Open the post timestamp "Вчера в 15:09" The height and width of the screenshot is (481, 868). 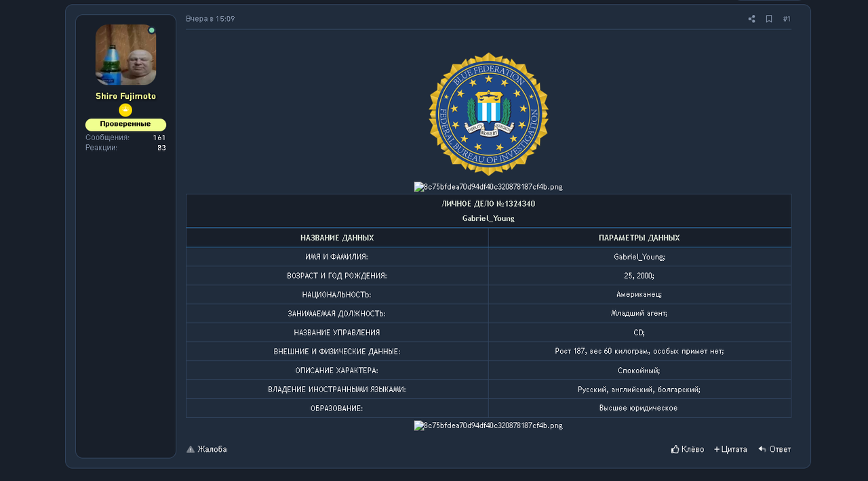point(210,19)
